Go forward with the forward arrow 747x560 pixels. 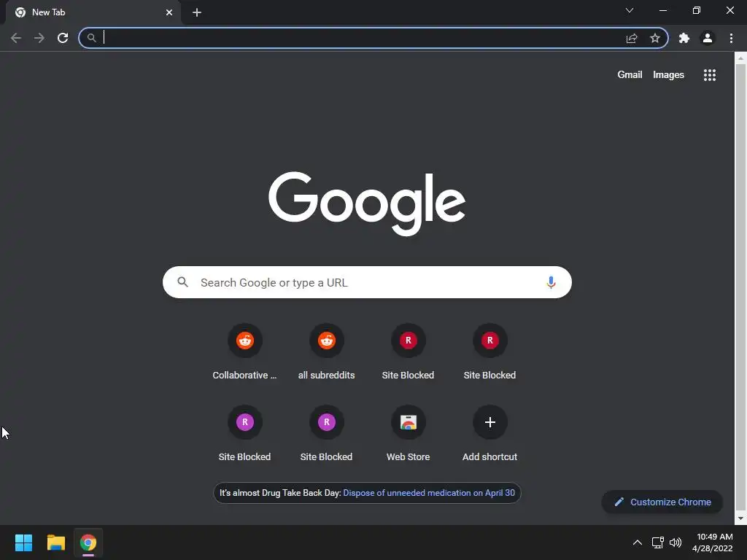tap(39, 38)
